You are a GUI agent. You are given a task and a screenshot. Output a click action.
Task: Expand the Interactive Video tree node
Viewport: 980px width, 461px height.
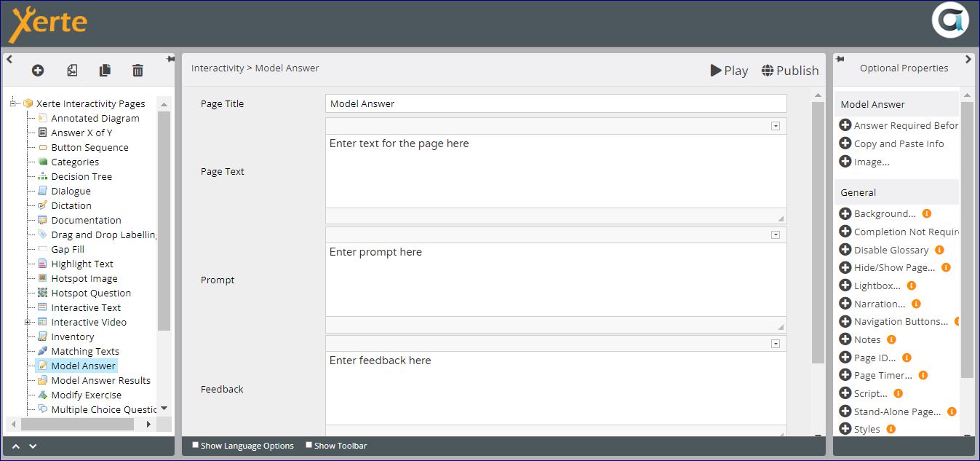click(27, 322)
